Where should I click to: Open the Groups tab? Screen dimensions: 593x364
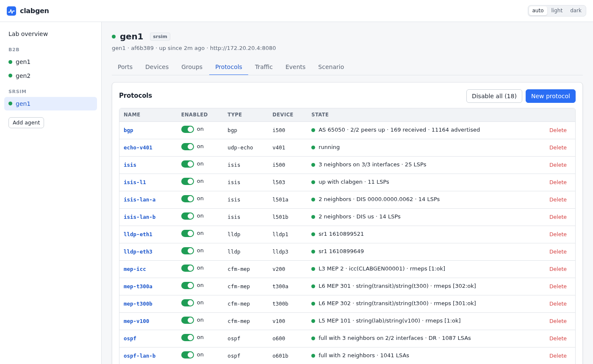click(192, 67)
